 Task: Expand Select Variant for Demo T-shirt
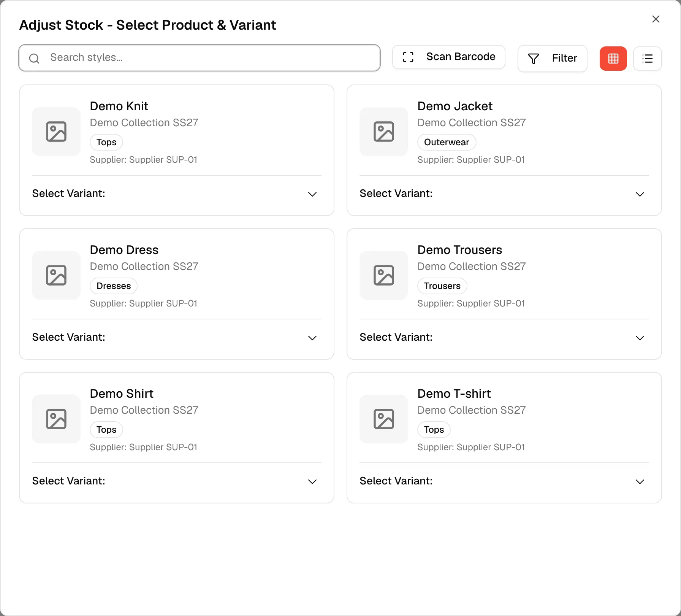(x=504, y=481)
